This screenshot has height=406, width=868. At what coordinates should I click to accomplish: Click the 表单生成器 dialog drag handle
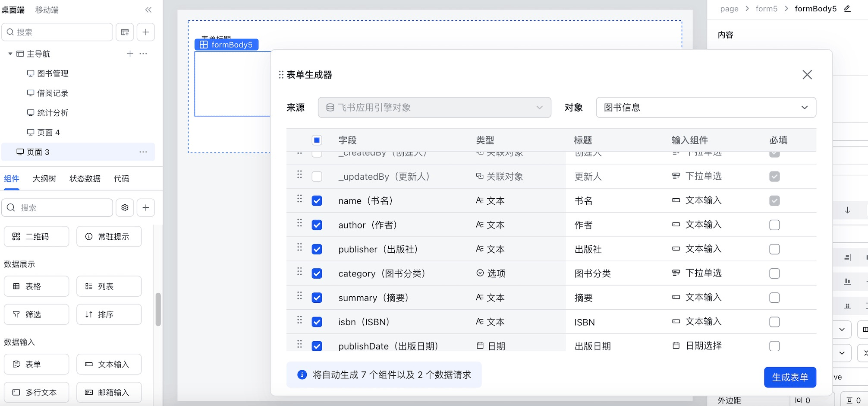click(281, 75)
